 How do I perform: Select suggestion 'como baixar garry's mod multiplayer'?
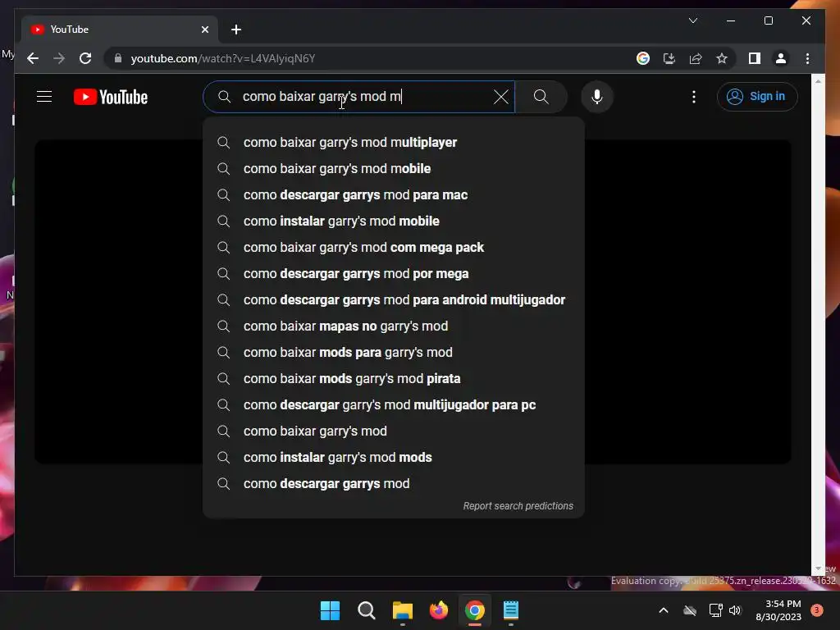[393, 143]
